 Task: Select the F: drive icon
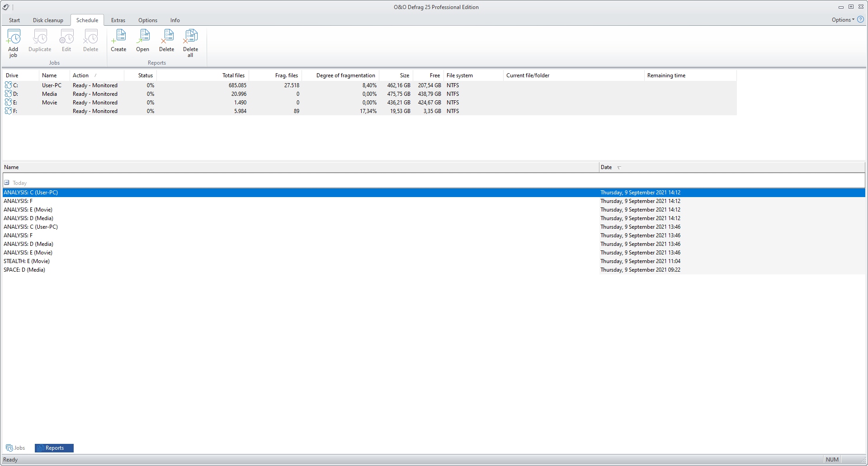(x=8, y=111)
